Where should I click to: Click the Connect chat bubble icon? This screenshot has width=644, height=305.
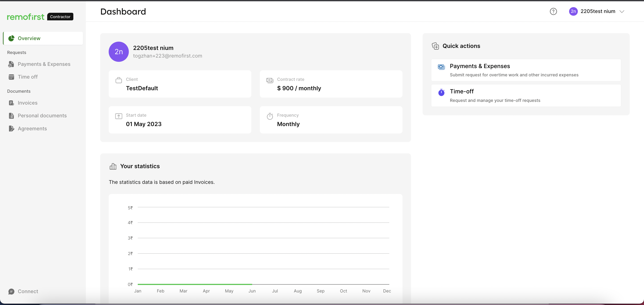[11, 292]
